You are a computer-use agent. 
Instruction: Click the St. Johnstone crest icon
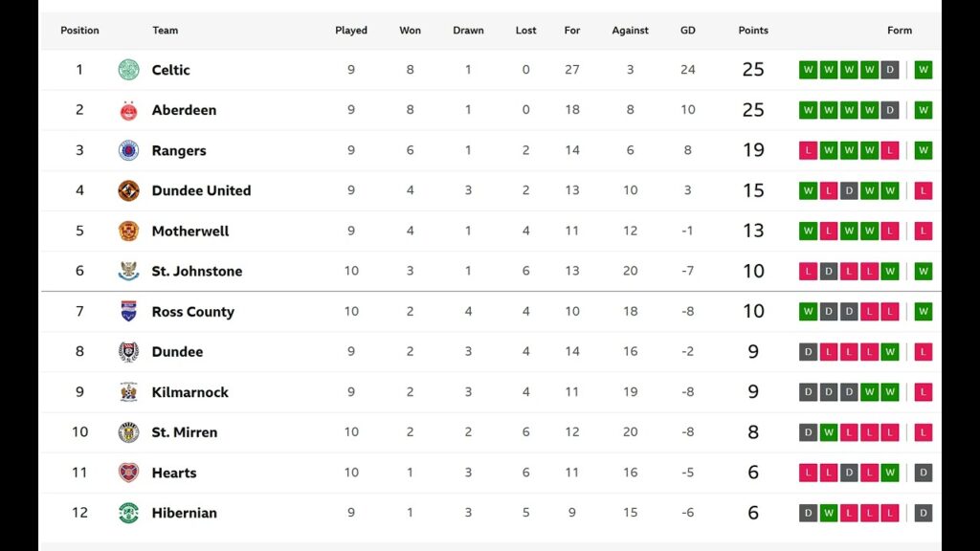click(x=128, y=271)
